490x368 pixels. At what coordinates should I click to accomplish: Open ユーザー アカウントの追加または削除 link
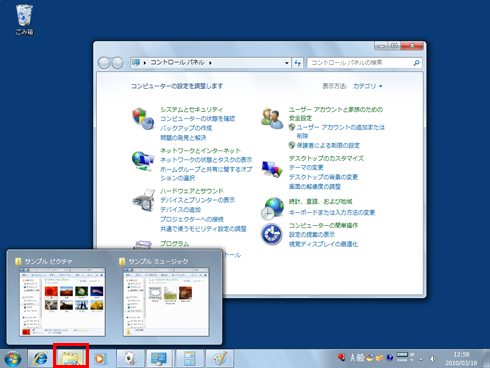(340, 131)
